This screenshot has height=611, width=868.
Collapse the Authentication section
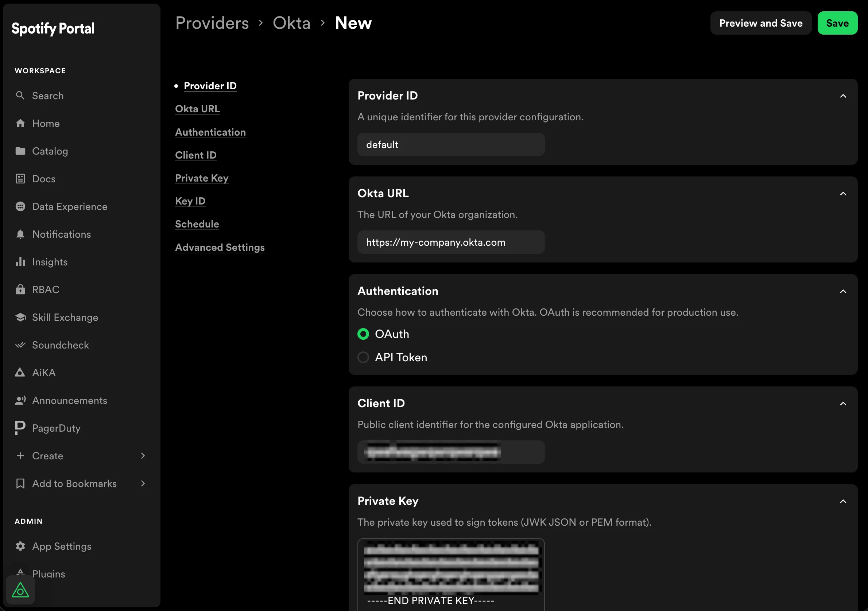click(x=843, y=291)
